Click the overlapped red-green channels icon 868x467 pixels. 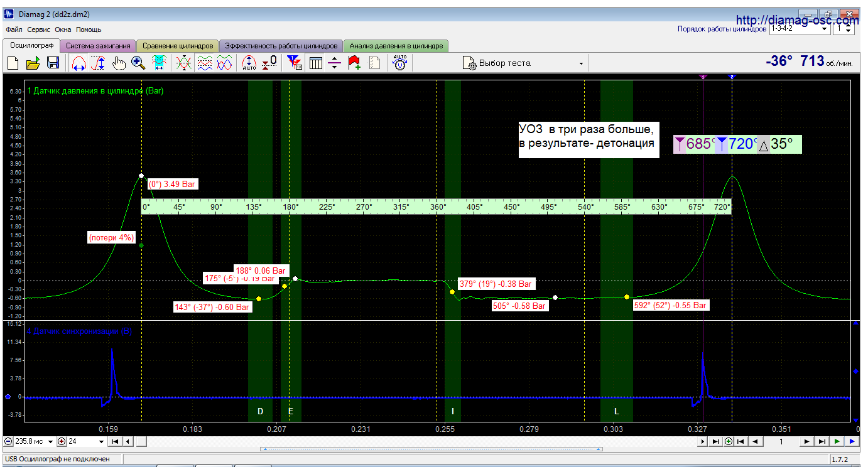click(x=183, y=63)
